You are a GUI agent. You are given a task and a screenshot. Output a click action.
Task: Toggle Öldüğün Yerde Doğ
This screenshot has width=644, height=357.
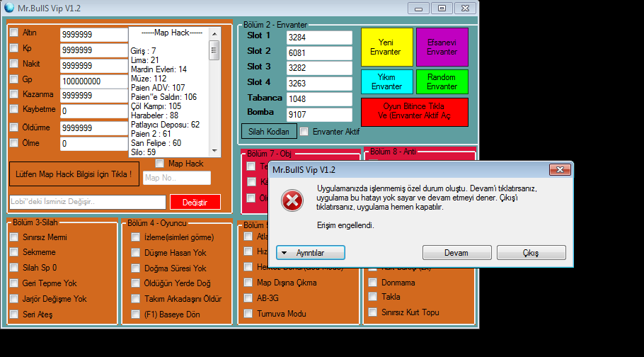point(136,283)
